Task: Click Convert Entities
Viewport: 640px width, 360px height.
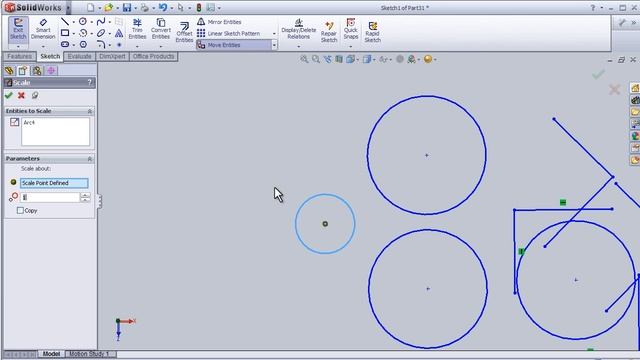Action: coord(161,29)
